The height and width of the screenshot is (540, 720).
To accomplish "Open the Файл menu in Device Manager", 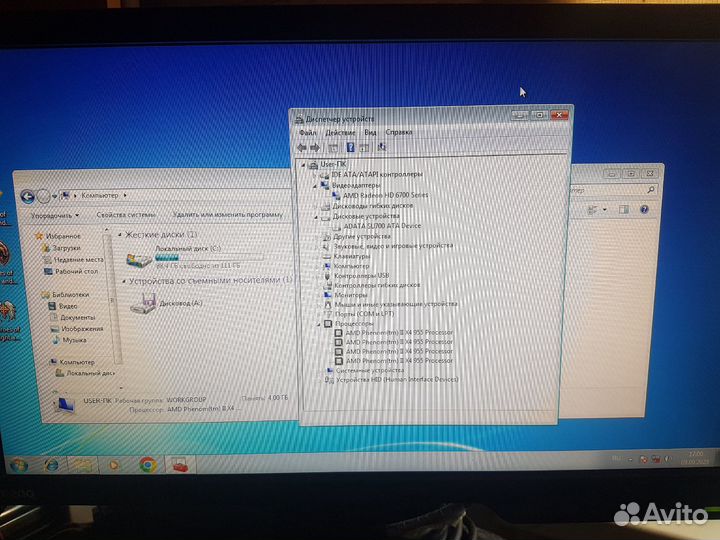I will point(308,133).
